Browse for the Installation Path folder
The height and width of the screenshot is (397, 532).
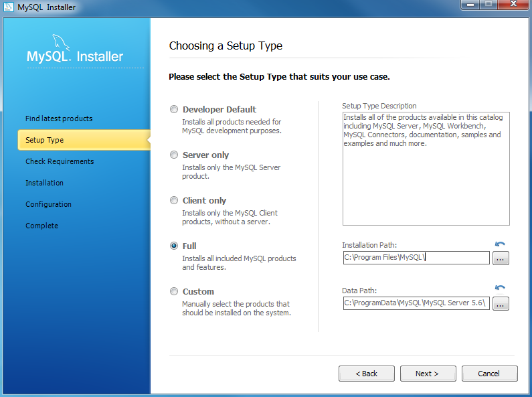point(501,258)
